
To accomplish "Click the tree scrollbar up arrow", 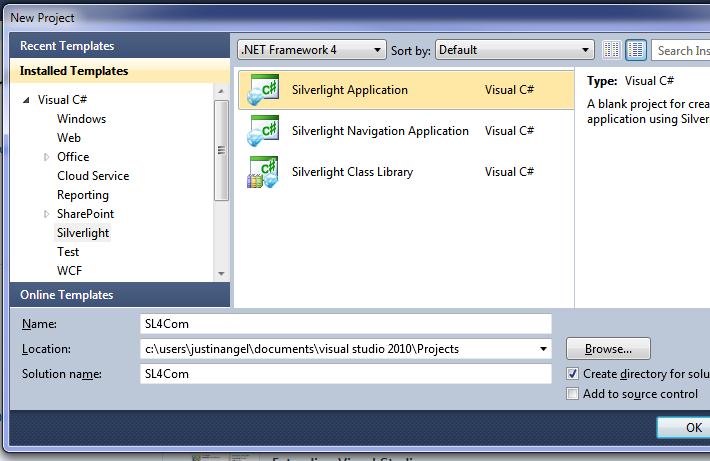I will 221,91.
